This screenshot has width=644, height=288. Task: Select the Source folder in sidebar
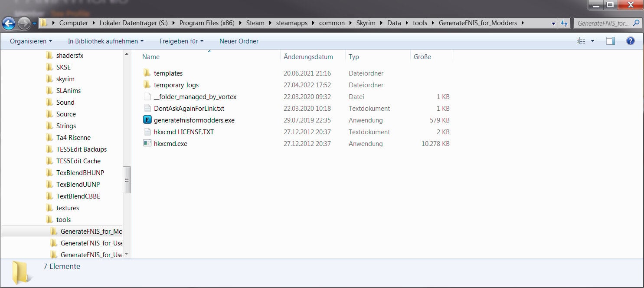coord(61,114)
